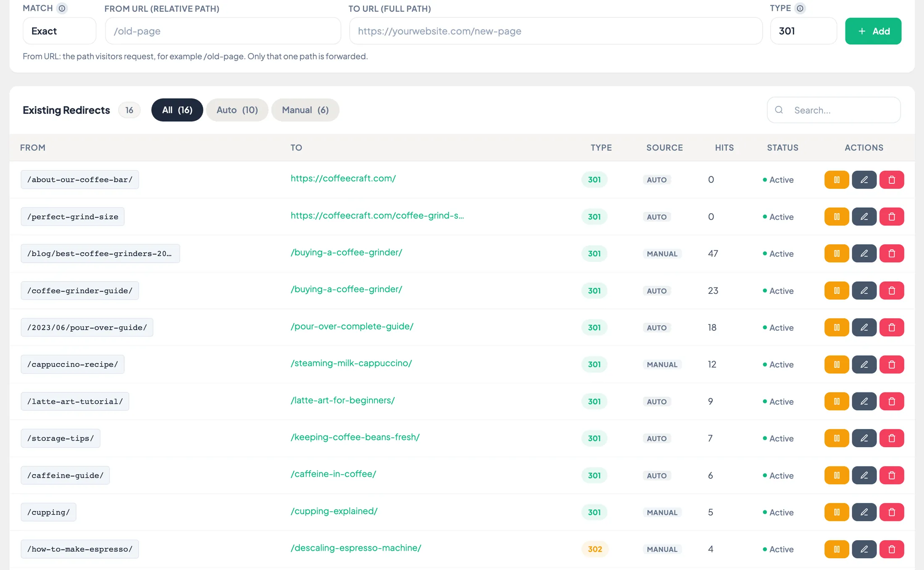Click the HITS column header
The height and width of the screenshot is (570, 924).
[724, 148]
